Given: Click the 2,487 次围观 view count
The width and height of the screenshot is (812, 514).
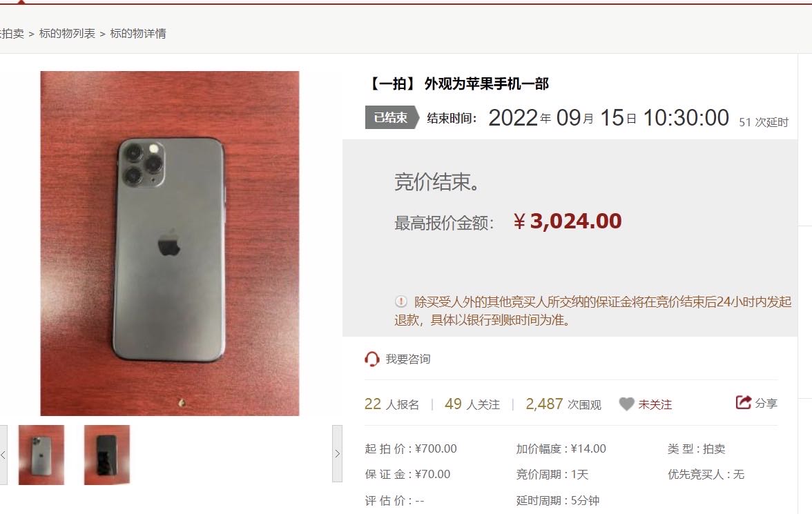Looking at the screenshot, I should click(563, 404).
